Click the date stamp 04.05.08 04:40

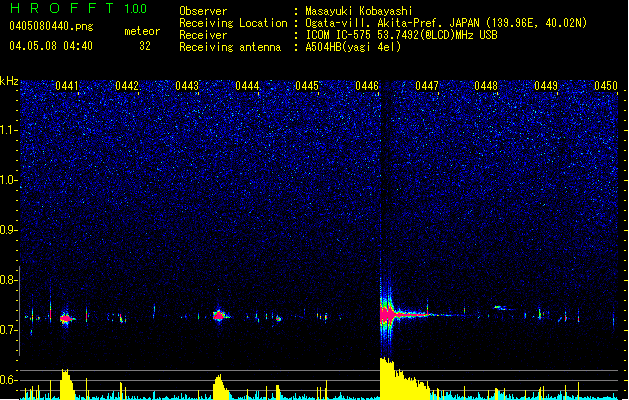[x=51, y=46]
